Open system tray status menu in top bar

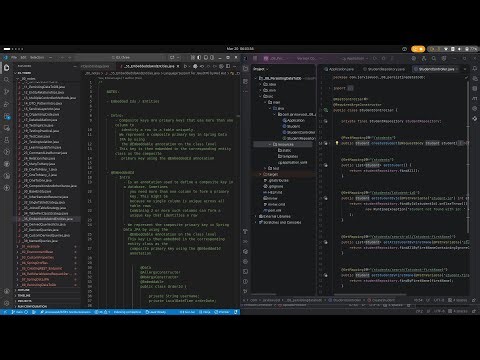point(453,49)
